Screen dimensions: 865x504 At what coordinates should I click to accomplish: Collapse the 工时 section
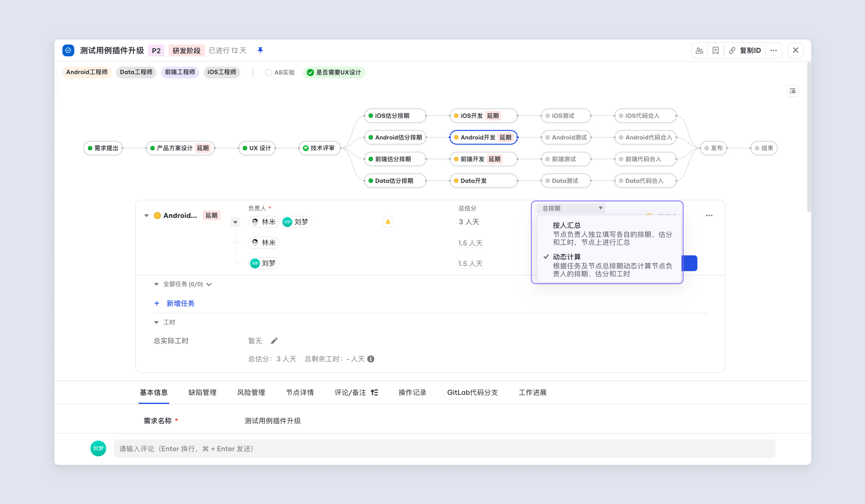tap(157, 322)
